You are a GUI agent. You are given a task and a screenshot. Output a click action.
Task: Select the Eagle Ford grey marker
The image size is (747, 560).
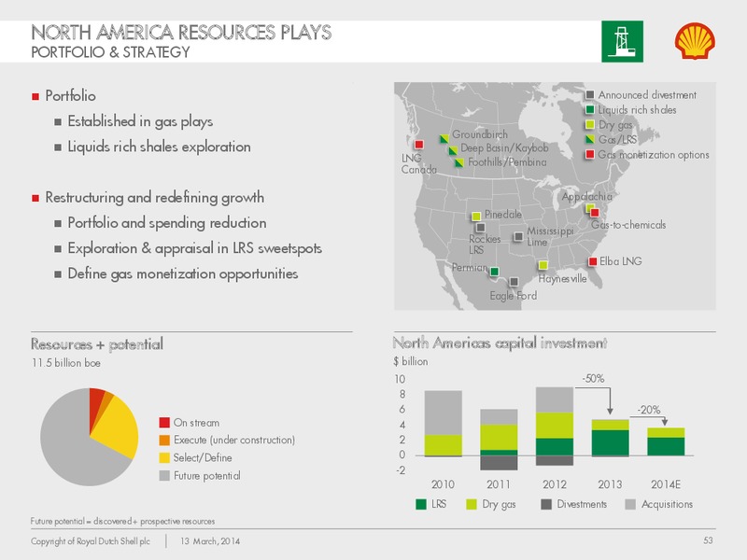click(514, 282)
